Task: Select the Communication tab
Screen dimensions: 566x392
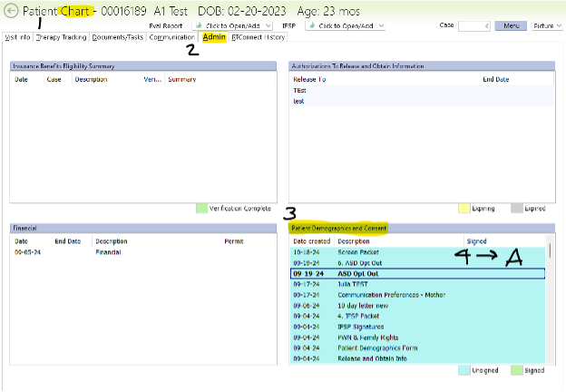Action: coord(171,38)
